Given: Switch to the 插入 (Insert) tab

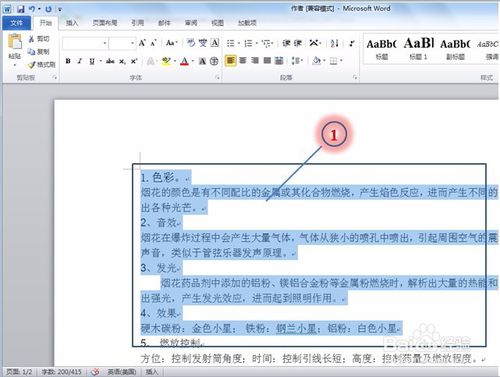Looking at the screenshot, I should coord(72,23).
